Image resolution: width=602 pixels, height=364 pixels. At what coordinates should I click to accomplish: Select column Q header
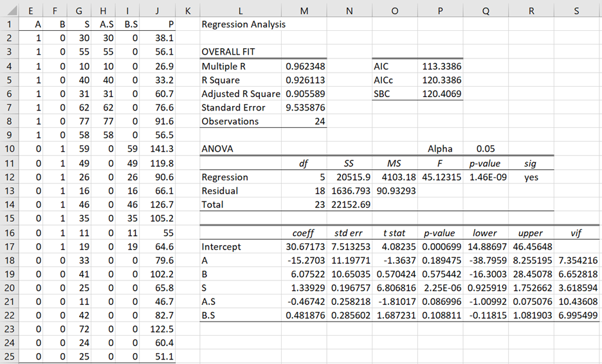(486, 11)
